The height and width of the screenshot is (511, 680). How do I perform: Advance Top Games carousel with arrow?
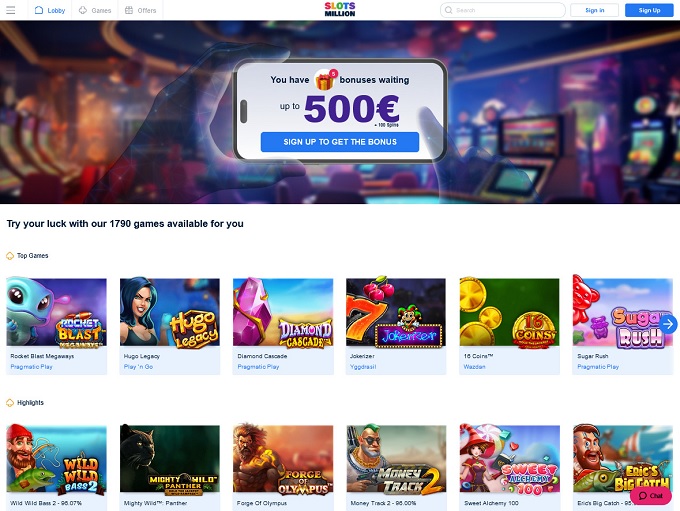(668, 324)
